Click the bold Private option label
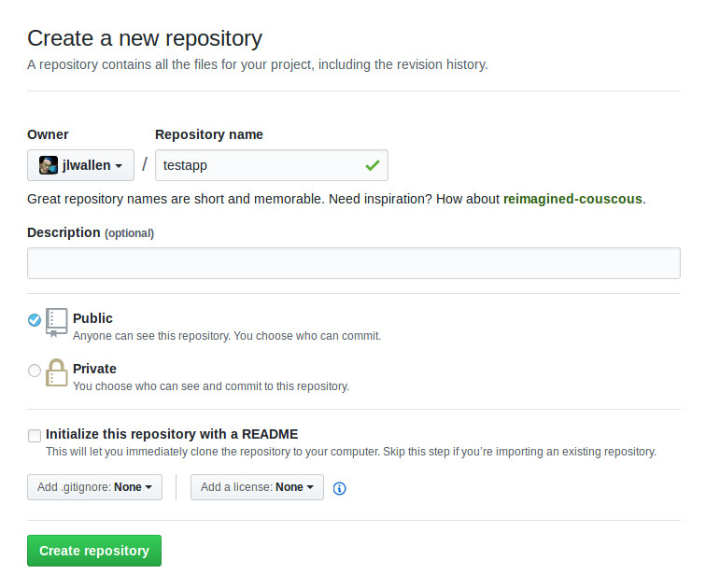The image size is (706, 588). (x=94, y=369)
